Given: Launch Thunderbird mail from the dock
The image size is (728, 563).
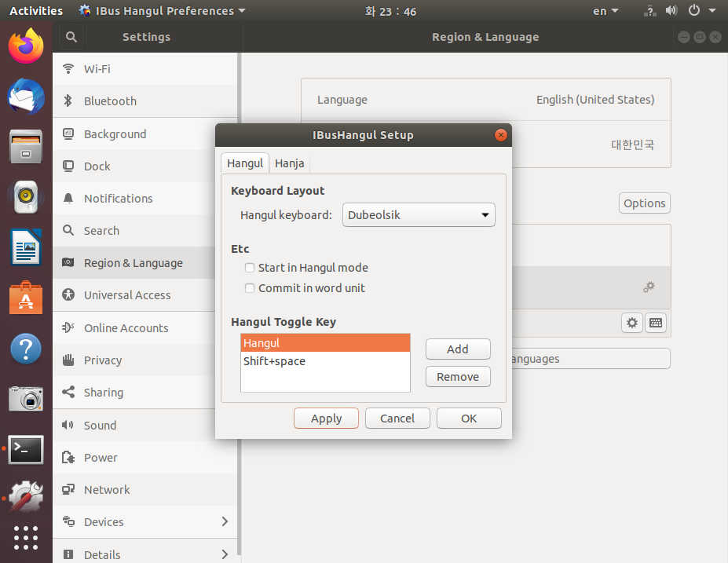Looking at the screenshot, I should pyautogui.click(x=26, y=97).
